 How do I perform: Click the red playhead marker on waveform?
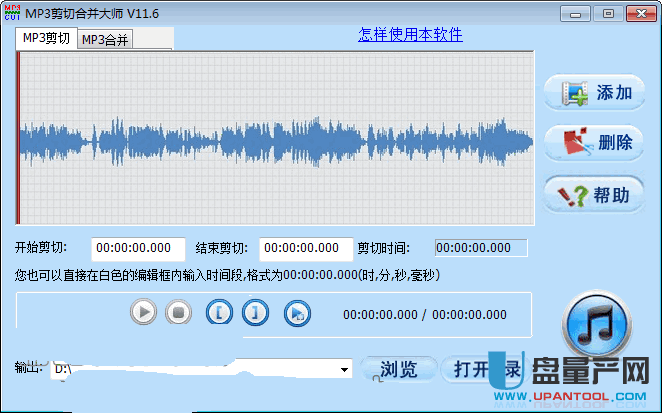click(18, 138)
